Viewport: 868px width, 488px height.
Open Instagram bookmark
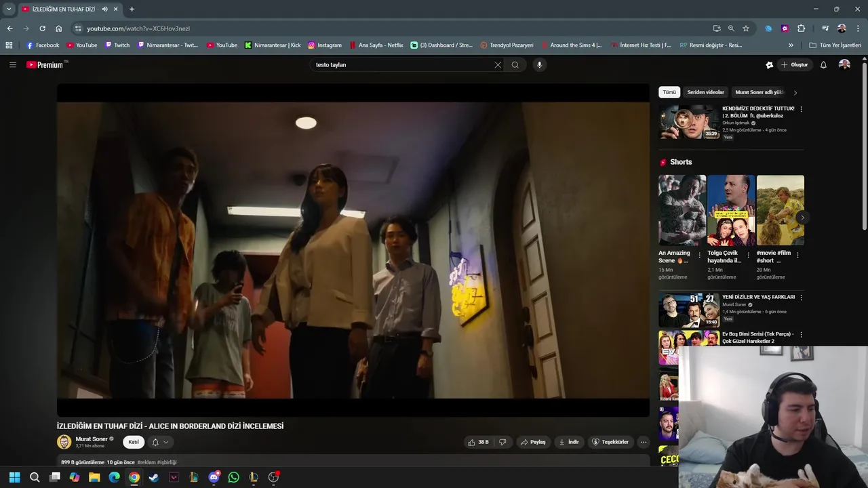325,45
